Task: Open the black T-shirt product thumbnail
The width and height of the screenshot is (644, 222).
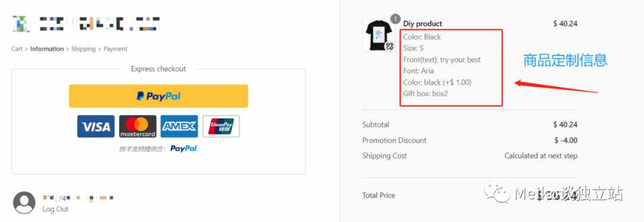Action: (x=378, y=36)
